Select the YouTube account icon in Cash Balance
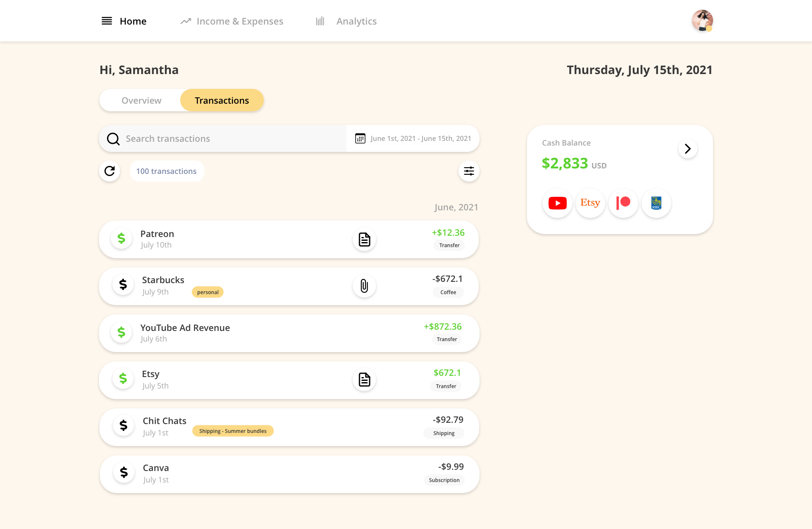Viewport: 812px width, 529px height. [x=557, y=203]
